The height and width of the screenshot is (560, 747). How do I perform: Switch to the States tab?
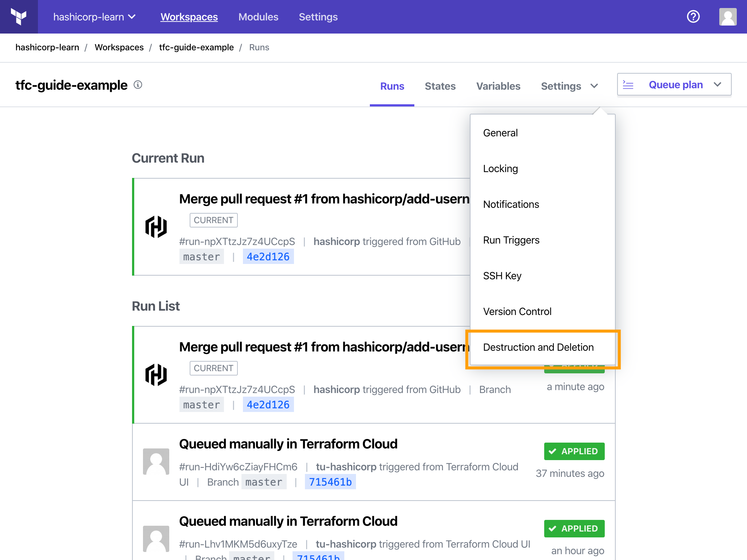pyautogui.click(x=440, y=86)
